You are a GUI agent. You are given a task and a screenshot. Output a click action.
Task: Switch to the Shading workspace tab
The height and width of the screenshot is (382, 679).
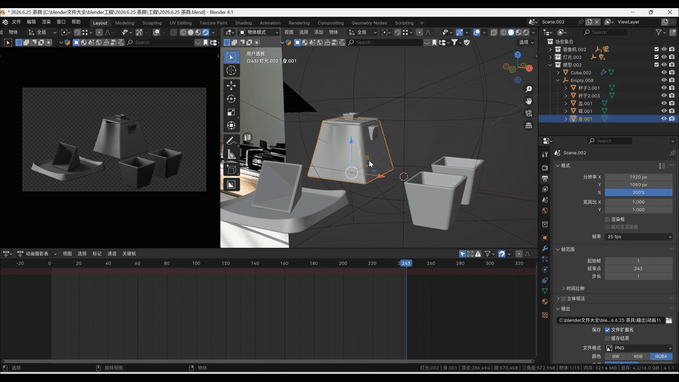pos(243,23)
